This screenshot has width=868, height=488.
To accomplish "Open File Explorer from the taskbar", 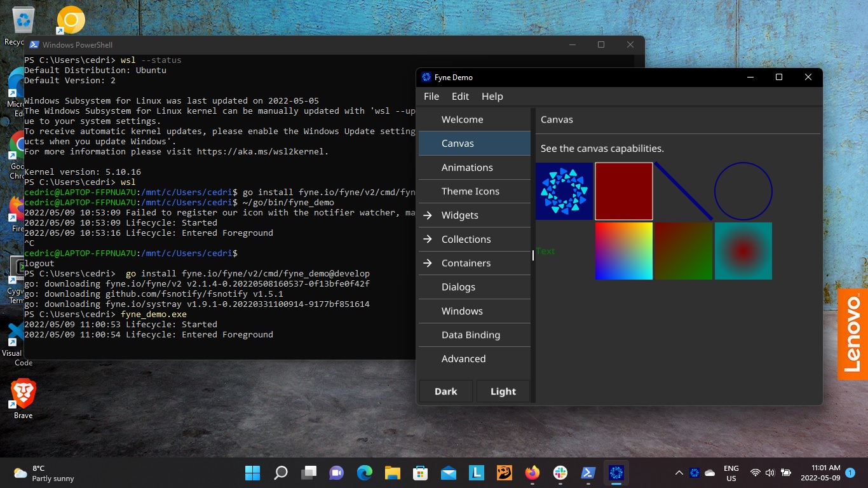I will tap(392, 473).
